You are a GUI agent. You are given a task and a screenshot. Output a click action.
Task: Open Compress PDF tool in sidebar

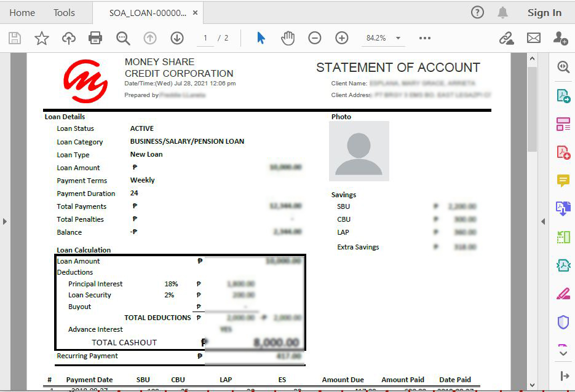563,265
